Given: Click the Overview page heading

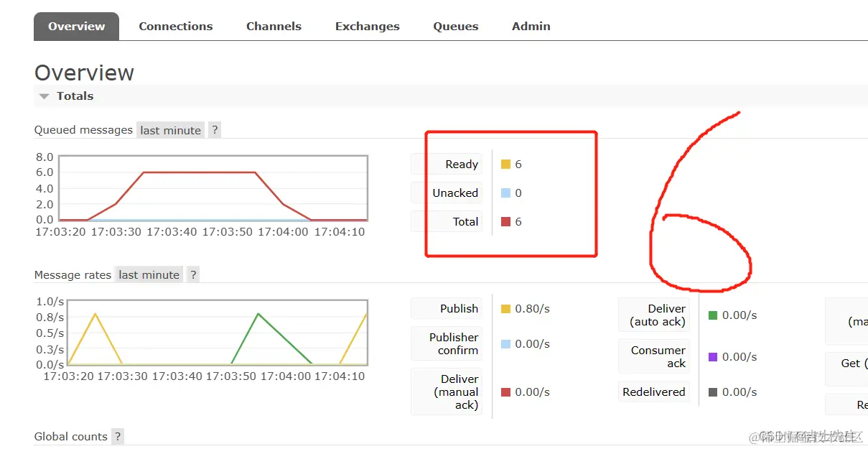Looking at the screenshot, I should point(84,73).
